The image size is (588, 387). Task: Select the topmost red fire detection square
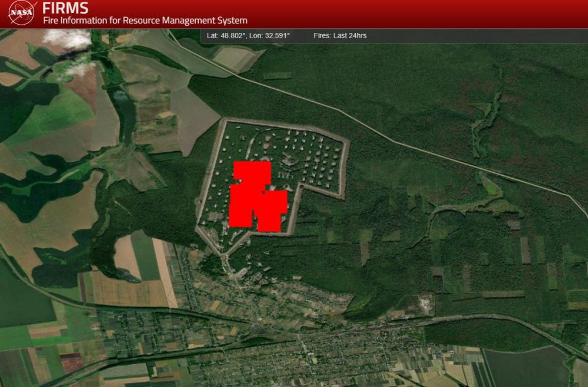(x=252, y=171)
